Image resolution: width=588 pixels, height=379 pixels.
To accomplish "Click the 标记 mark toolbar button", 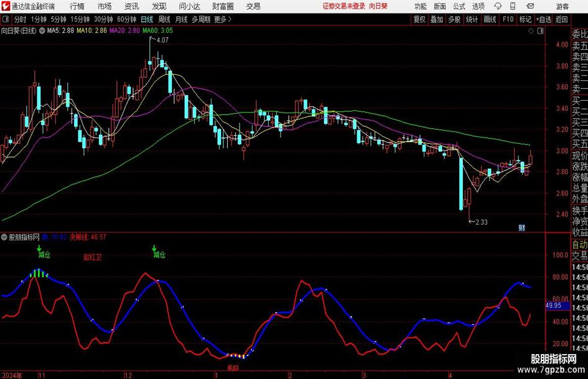I will tap(525, 19).
